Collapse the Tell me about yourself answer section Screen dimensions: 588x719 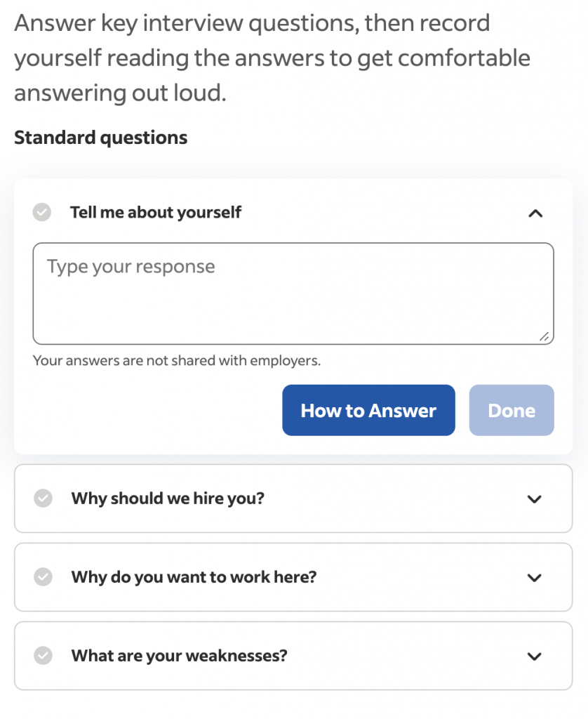pos(535,213)
